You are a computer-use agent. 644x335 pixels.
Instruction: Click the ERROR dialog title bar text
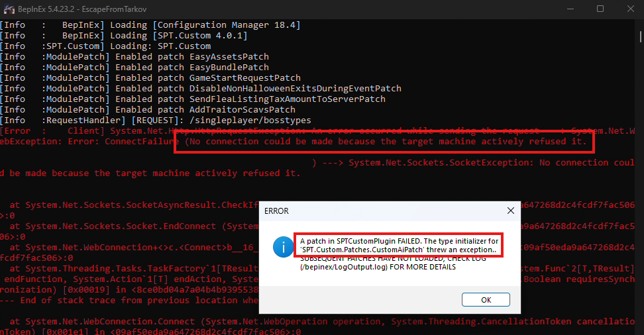point(276,211)
